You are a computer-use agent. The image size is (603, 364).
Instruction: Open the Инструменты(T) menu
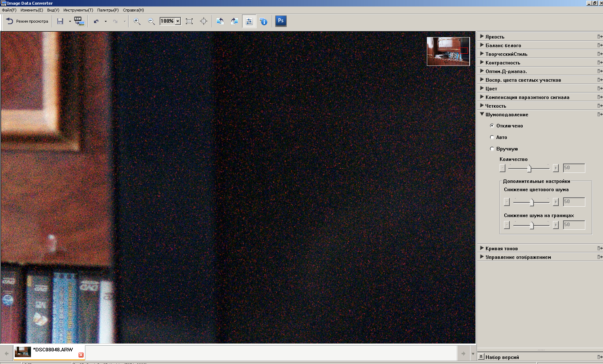tap(78, 10)
